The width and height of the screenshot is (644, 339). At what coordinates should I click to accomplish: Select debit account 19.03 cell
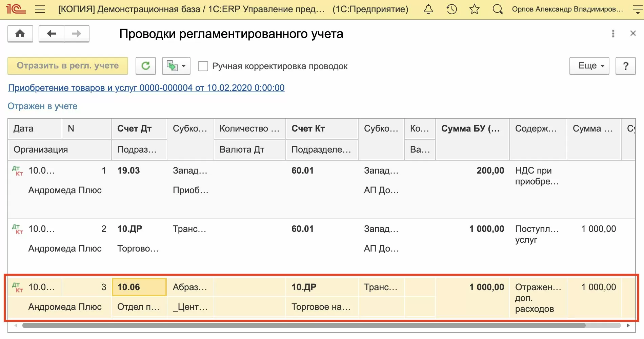click(x=139, y=171)
